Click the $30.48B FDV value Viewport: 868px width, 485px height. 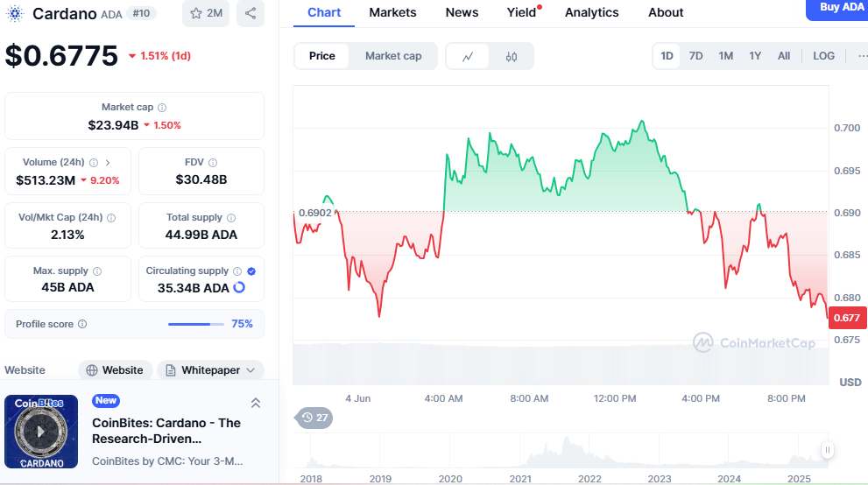[201, 179]
